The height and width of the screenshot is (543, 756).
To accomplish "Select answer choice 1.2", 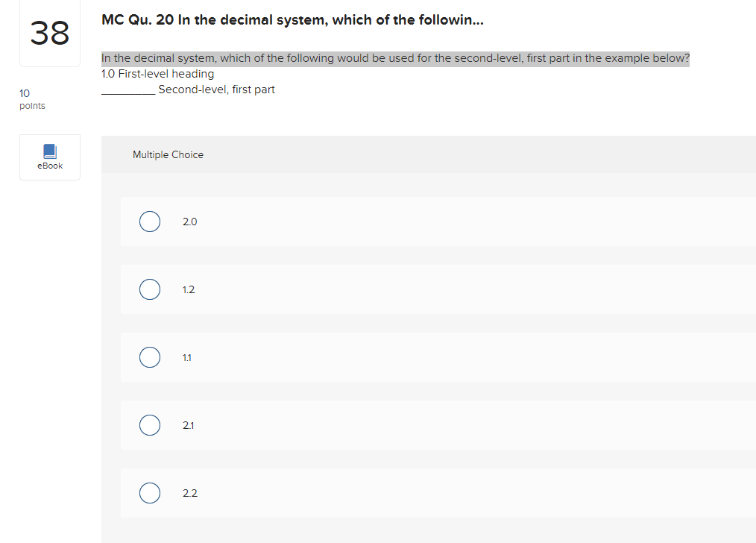I will tap(149, 289).
